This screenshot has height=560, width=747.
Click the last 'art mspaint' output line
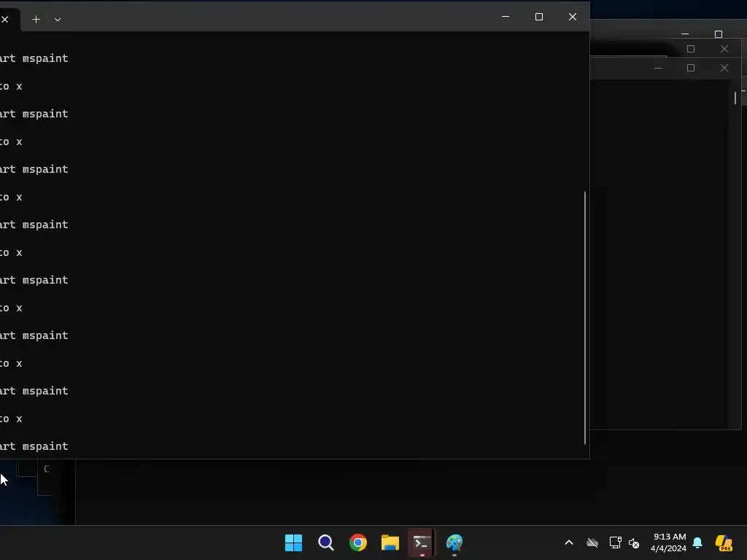pyautogui.click(x=34, y=447)
